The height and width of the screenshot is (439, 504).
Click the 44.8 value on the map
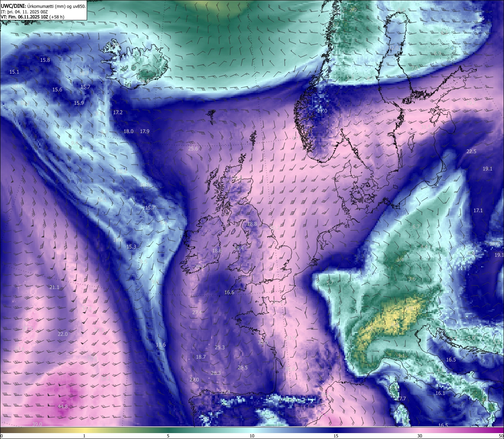pyautogui.click(x=63, y=406)
